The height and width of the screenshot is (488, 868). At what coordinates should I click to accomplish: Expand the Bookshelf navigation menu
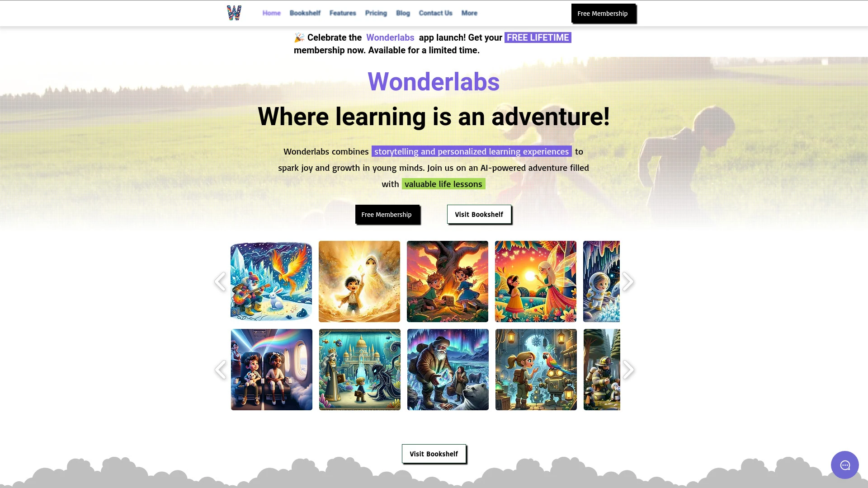305,13
